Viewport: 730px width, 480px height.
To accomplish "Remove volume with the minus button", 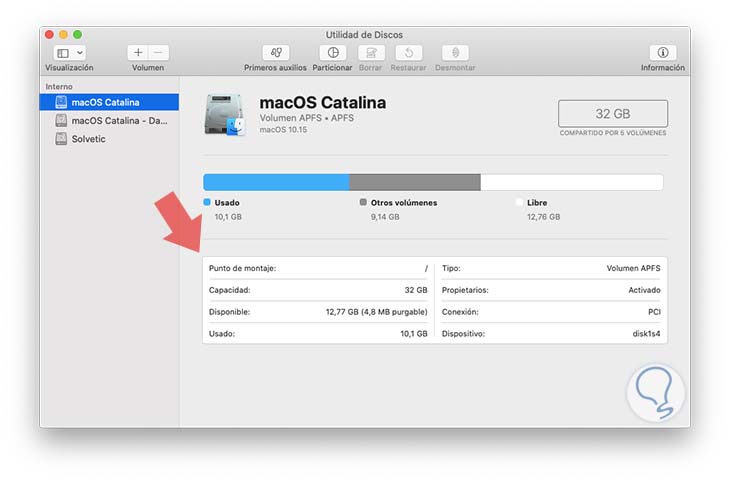I will [158, 53].
